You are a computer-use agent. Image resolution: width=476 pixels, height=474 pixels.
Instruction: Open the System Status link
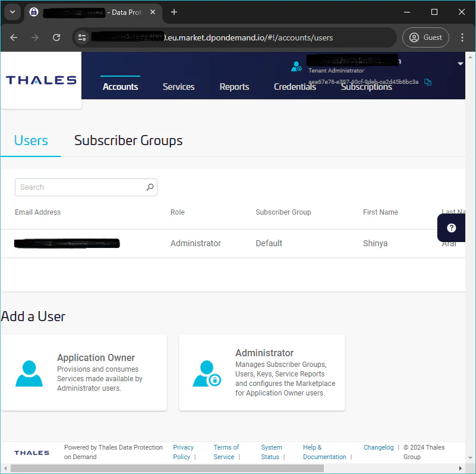tap(272, 452)
